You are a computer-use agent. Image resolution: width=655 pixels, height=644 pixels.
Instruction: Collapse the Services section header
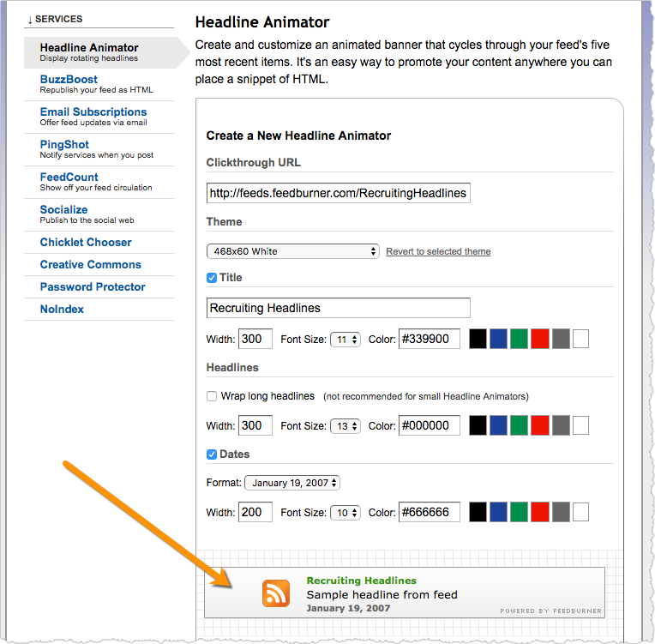click(x=55, y=19)
